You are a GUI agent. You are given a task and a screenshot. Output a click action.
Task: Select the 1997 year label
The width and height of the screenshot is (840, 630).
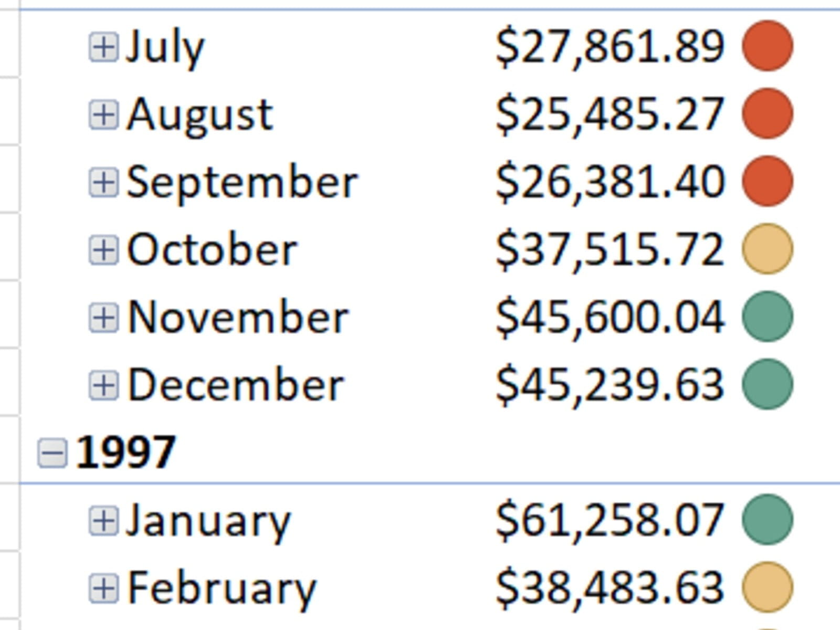coord(125,453)
